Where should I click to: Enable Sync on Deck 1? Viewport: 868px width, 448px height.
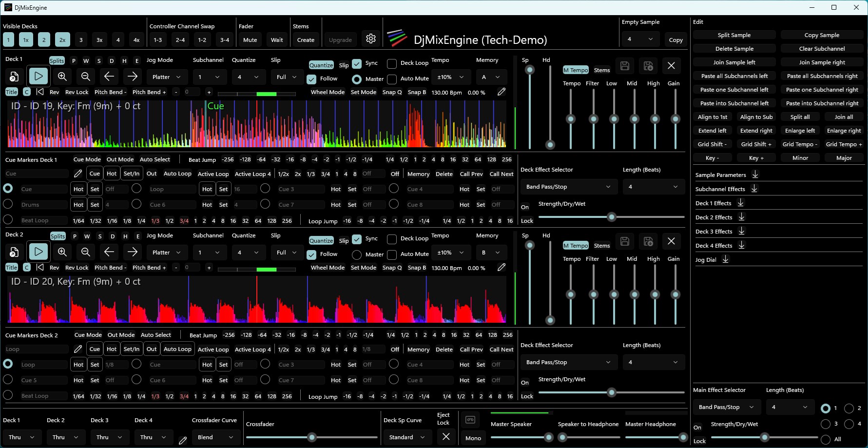tap(356, 62)
